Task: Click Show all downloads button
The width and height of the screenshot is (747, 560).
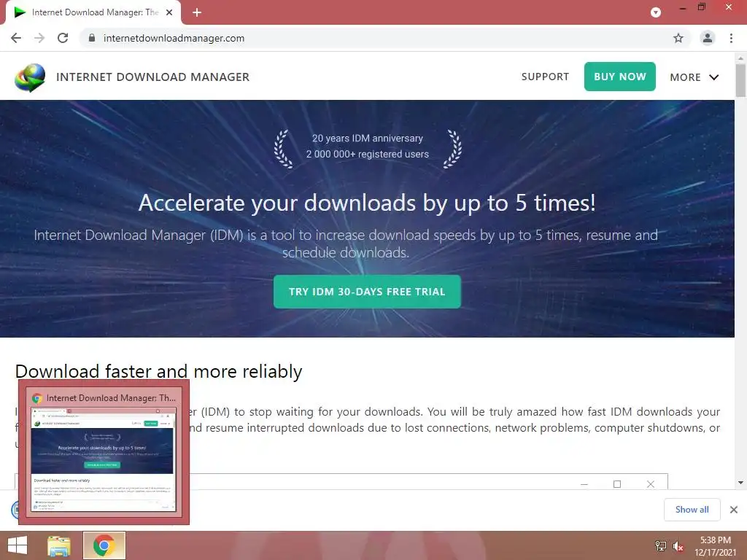Action: coord(692,510)
